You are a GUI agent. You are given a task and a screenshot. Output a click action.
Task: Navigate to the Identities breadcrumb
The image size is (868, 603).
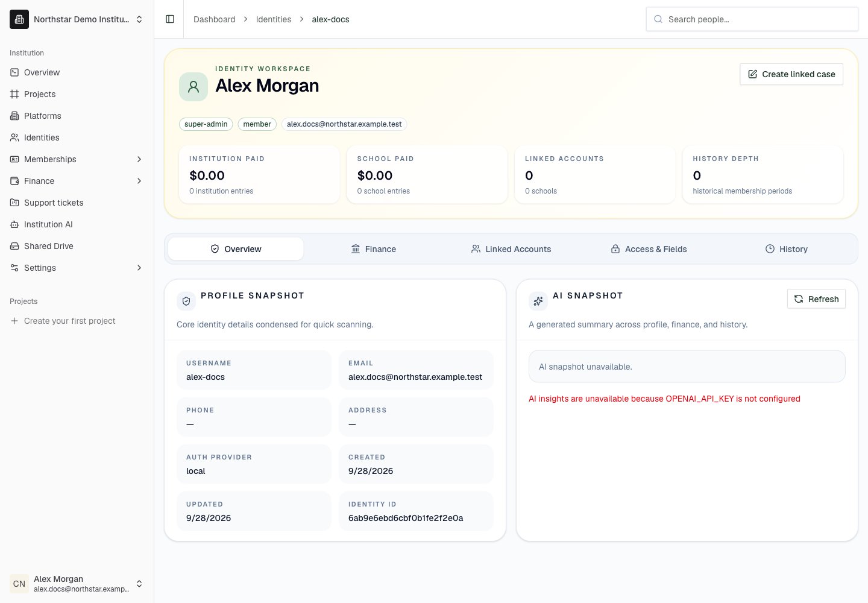click(274, 19)
